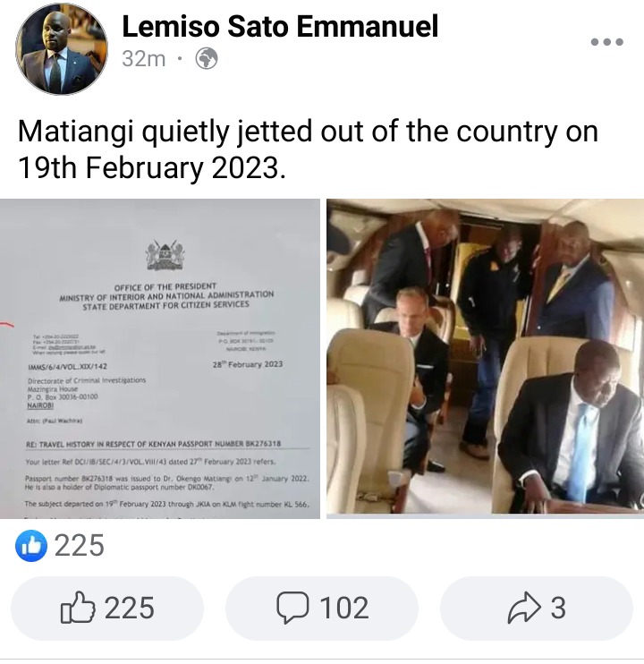Tap the share arrow icon
Image resolution: width=644 pixels, height=664 pixels.
524,608
